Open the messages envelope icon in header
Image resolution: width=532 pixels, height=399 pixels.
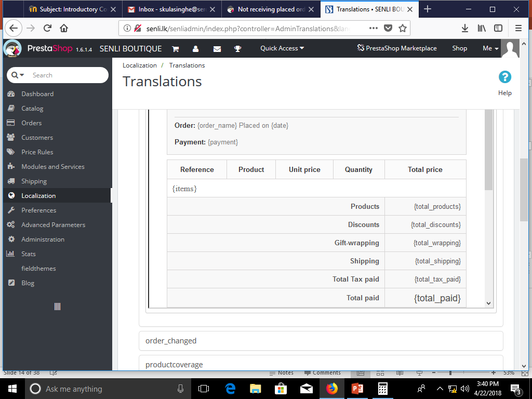[x=217, y=49]
